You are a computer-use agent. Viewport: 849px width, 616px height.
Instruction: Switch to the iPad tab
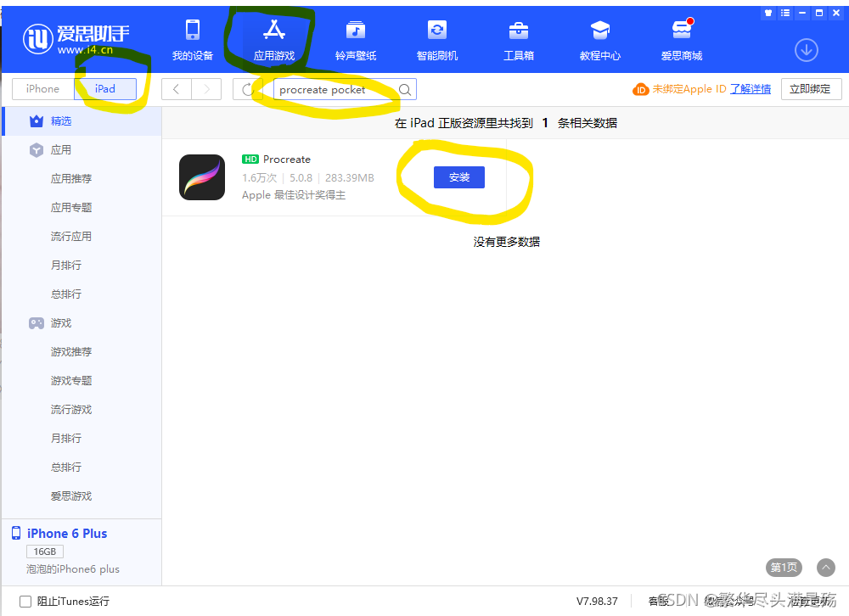pyautogui.click(x=105, y=89)
